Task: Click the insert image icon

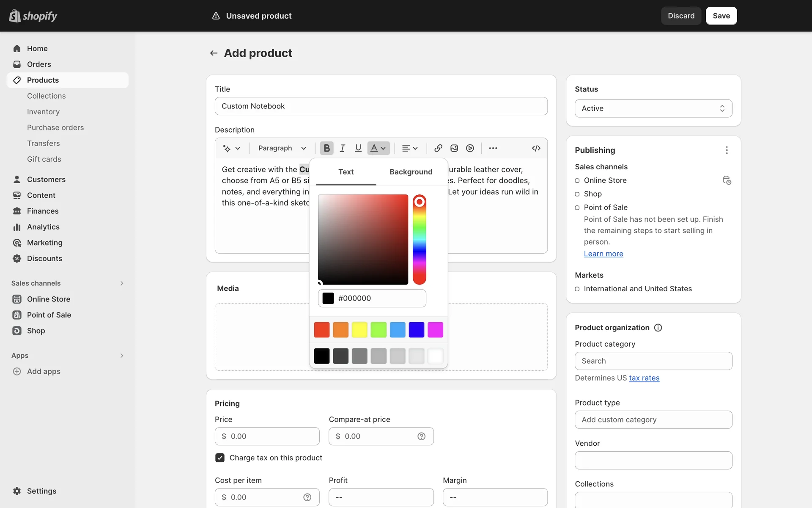Action: pyautogui.click(x=454, y=148)
